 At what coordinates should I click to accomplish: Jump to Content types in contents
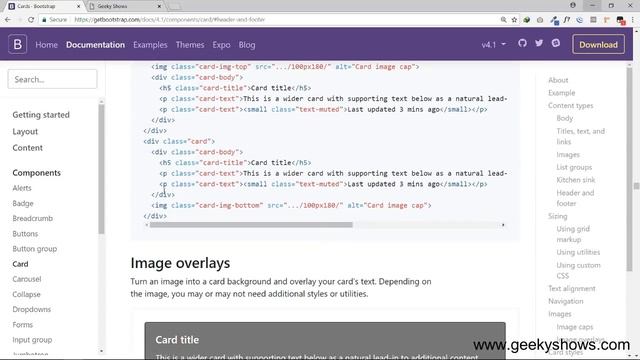pos(571,105)
